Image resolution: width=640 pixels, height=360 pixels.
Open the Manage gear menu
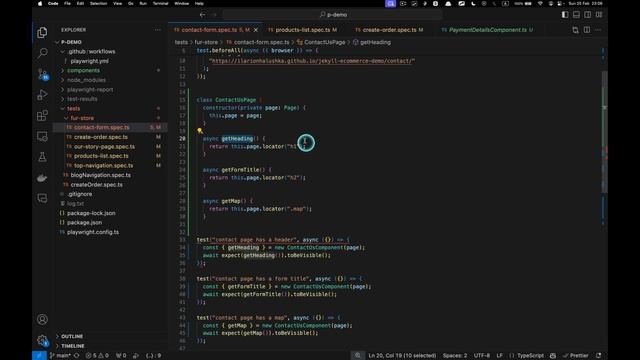point(42,340)
